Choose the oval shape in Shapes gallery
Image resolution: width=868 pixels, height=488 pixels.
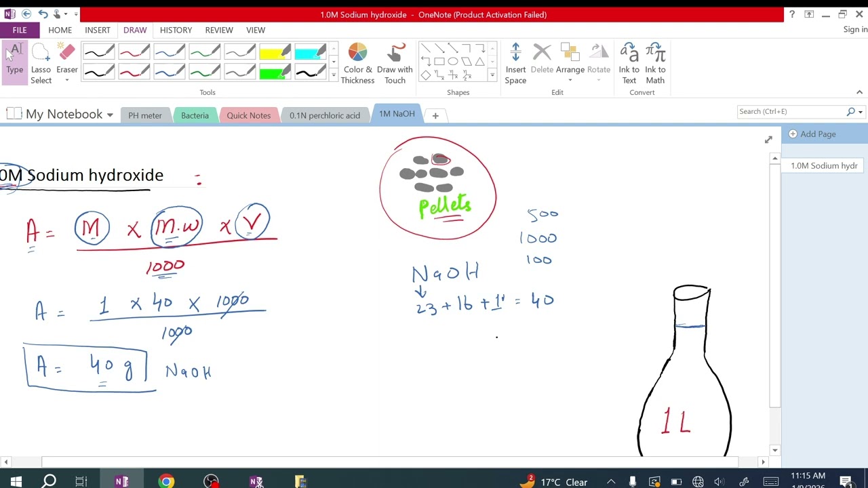tap(453, 61)
